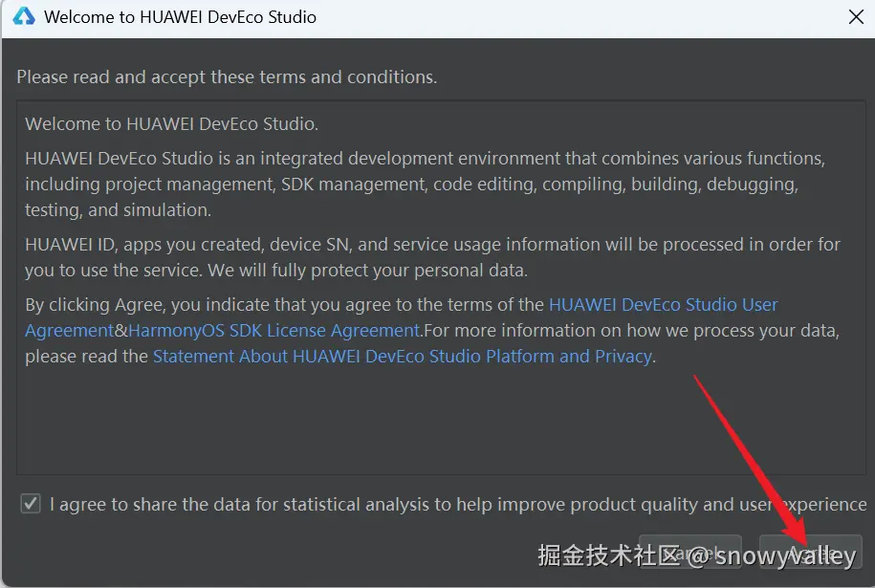Open the HUAWEI DevEco Studio User Agreement link
875x588 pixels.
tap(402, 317)
